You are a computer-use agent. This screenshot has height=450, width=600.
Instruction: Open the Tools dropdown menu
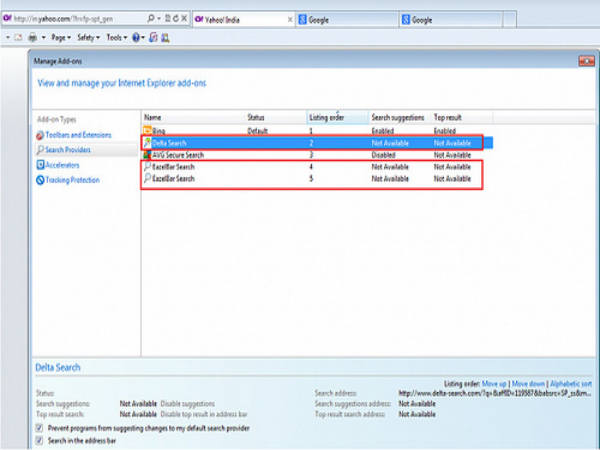point(117,37)
